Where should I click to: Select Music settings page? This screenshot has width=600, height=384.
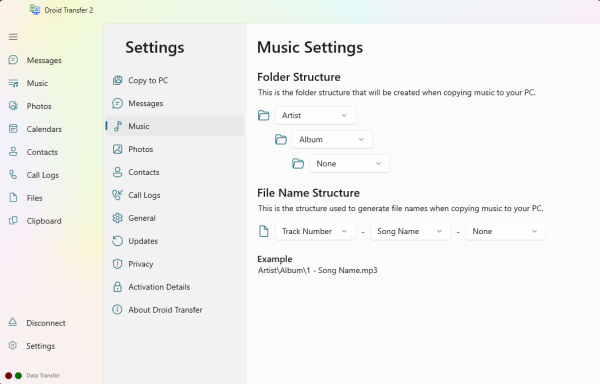(174, 126)
